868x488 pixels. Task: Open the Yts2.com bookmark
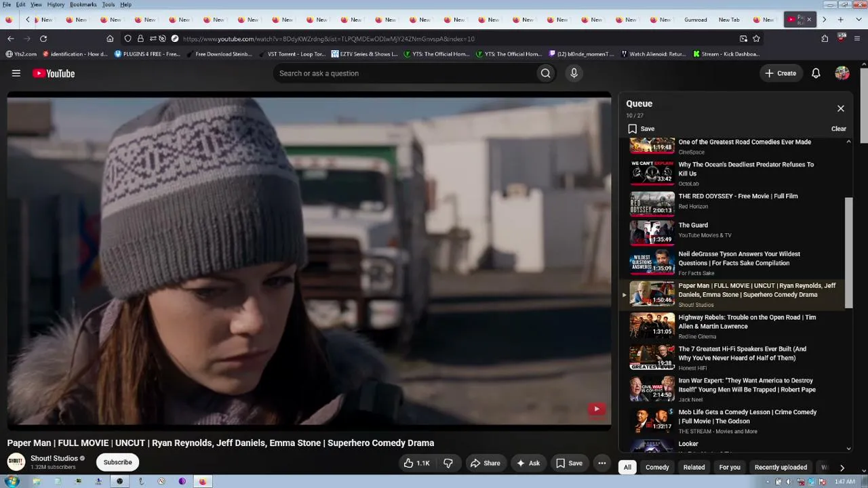tap(21, 54)
